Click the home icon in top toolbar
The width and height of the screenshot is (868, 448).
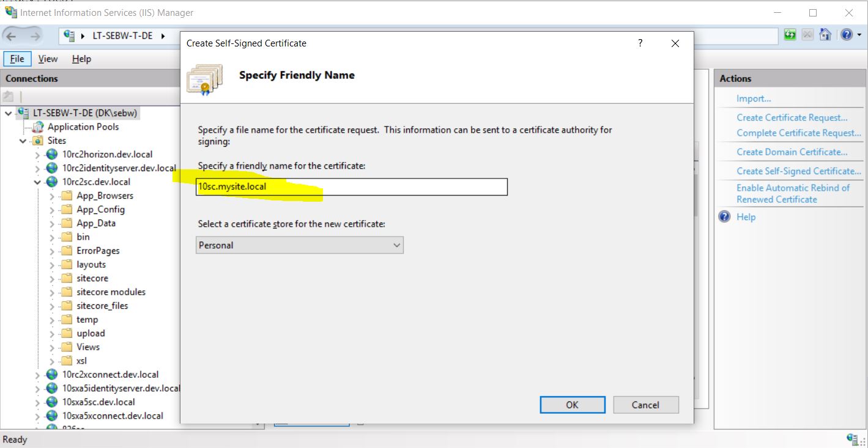pyautogui.click(x=825, y=35)
